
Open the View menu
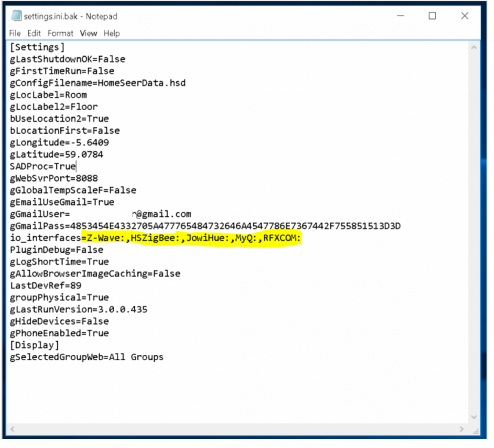[88, 33]
